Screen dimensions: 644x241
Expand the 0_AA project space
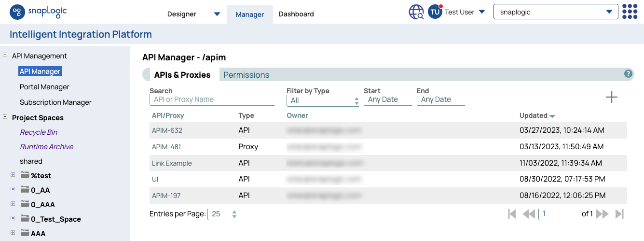pyautogui.click(x=13, y=189)
